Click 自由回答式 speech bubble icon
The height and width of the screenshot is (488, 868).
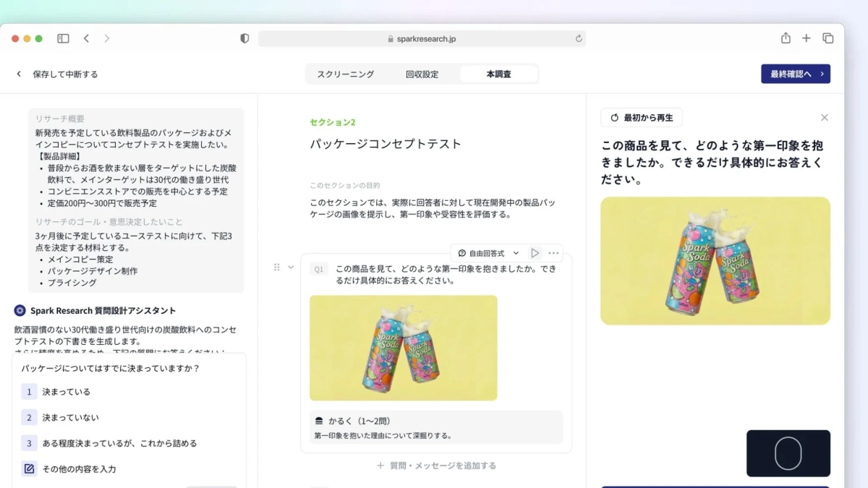[x=462, y=253]
